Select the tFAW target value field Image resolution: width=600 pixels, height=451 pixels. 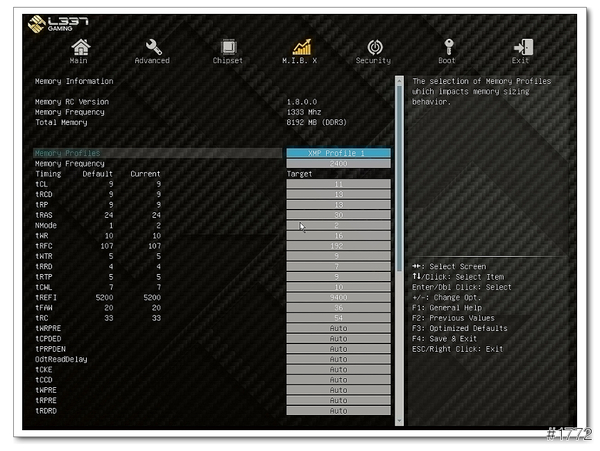click(339, 308)
